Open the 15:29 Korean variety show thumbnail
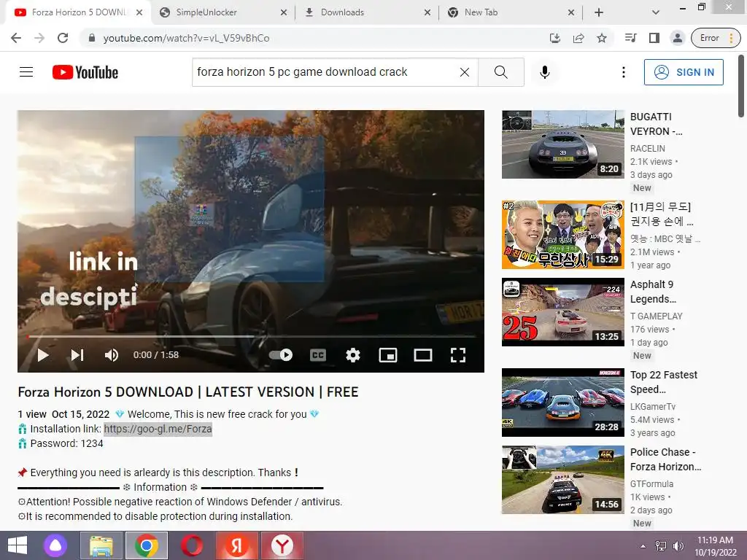747x560 pixels. (x=562, y=235)
